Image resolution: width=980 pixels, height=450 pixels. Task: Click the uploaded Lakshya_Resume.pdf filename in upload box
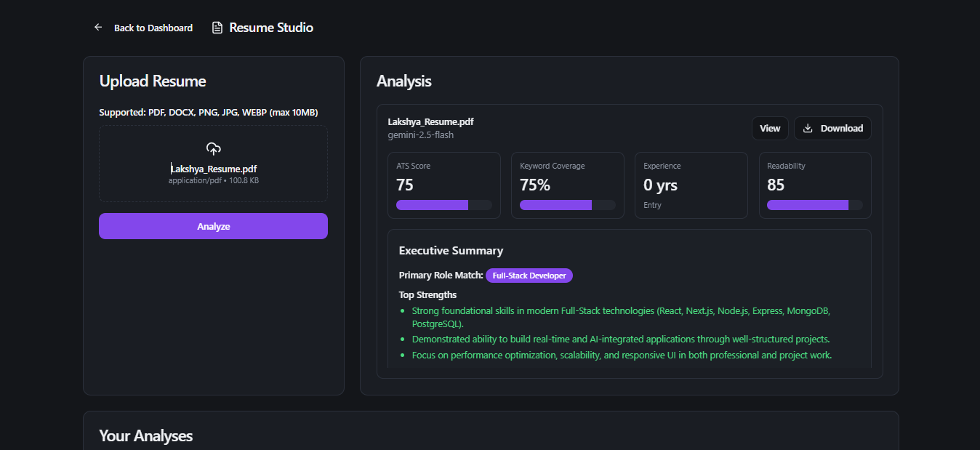coord(214,169)
